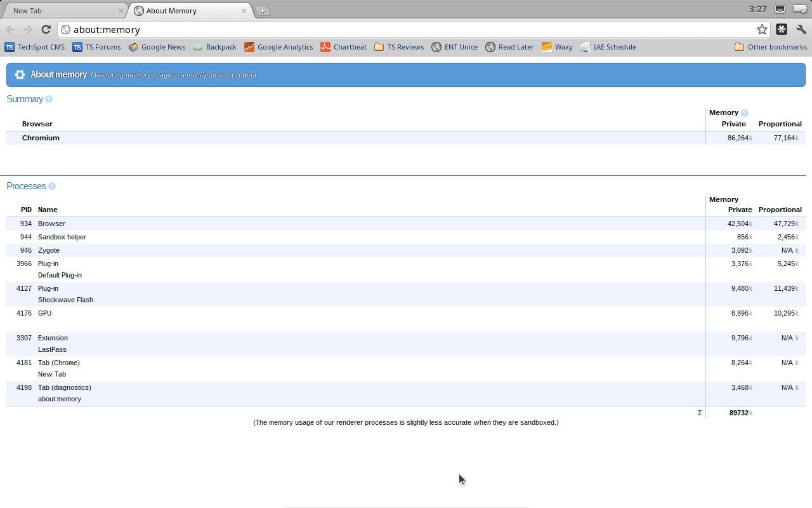812x508 pixels.
Task: Click the network status icon in tray
Action: coord(780,9)
